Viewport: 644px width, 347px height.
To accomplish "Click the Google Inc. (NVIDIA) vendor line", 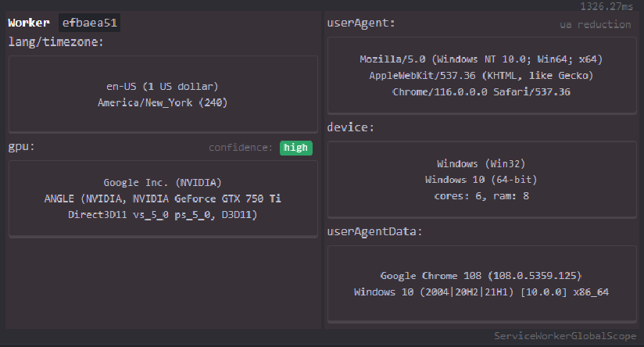I will [163, 183].
